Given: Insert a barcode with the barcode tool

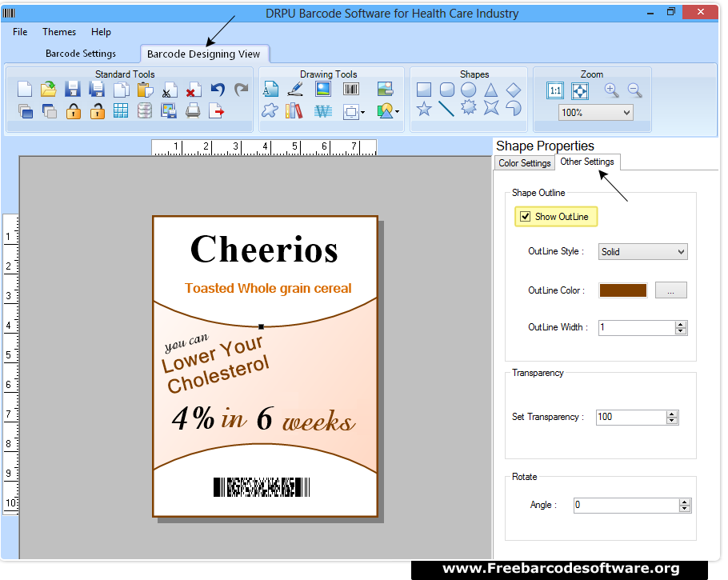Looking at the screenshot, I should [x=351, y=89].
